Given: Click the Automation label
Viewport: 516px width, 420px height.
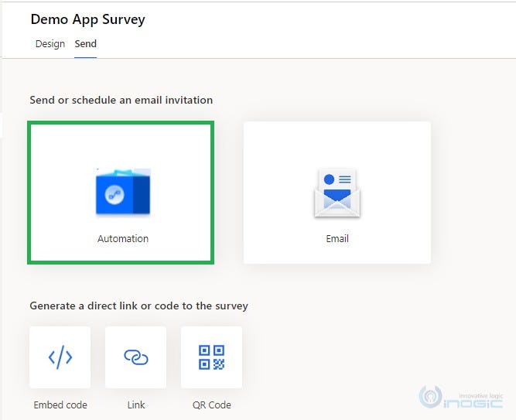Looking at the screenshot, I should click(x=123, y=239).
